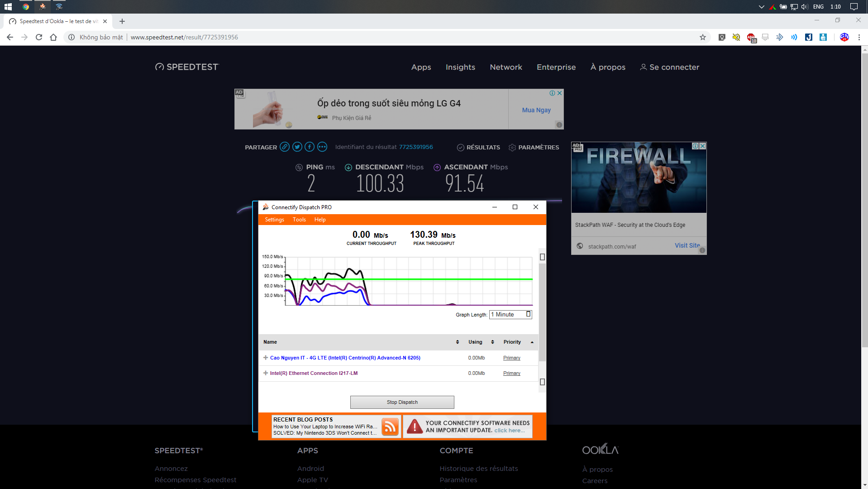
Task: Open more sharing options icon
Action: (322, 147)
